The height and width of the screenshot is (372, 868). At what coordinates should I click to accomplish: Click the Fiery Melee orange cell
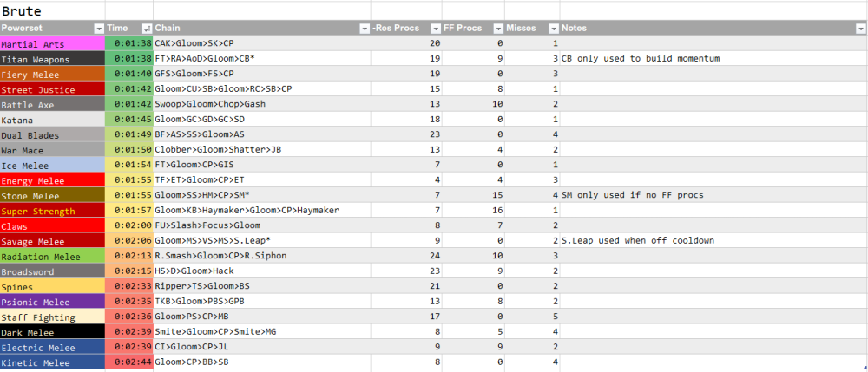pyautogui.click(x=52, y=74)
